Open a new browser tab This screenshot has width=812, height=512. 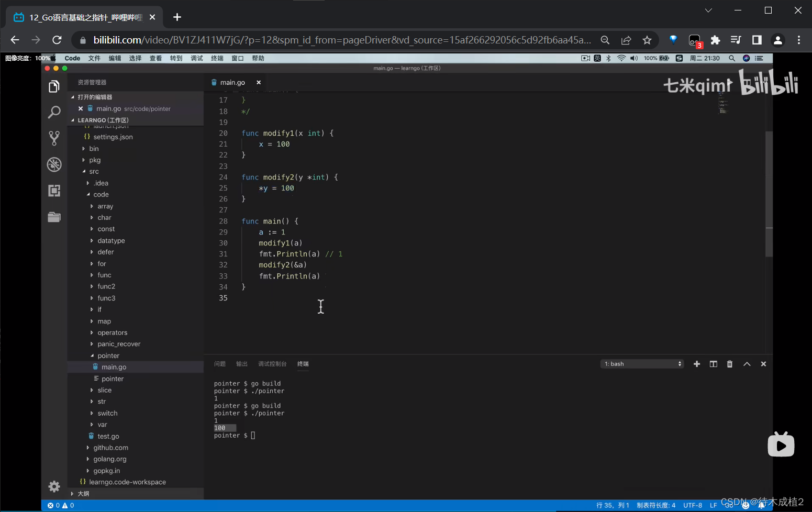177,17
